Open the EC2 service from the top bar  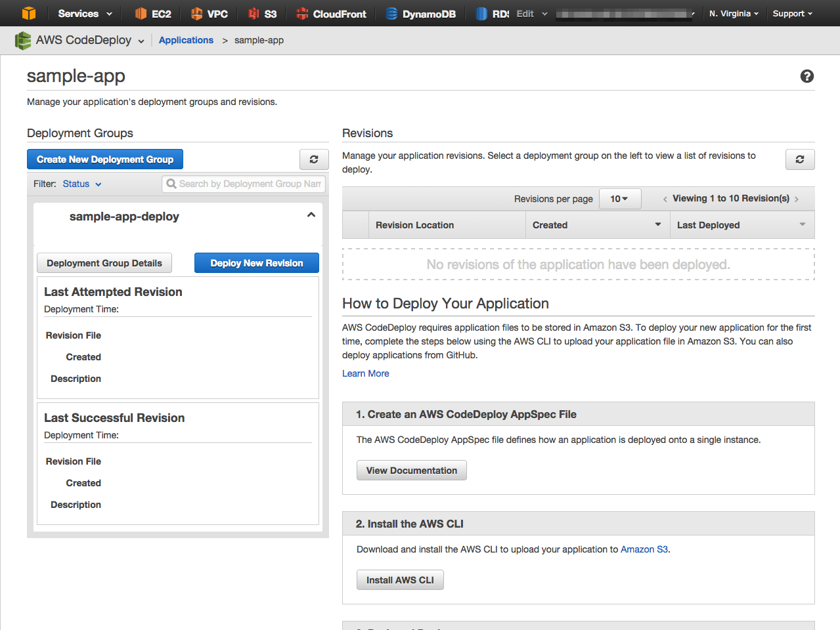click(152, 13)
